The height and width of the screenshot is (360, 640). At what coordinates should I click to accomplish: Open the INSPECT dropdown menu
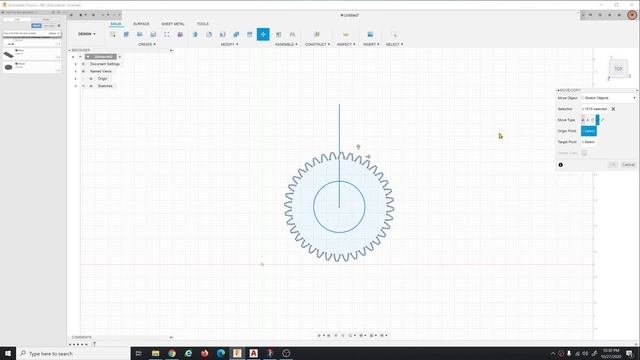click(x=346, y=44)
